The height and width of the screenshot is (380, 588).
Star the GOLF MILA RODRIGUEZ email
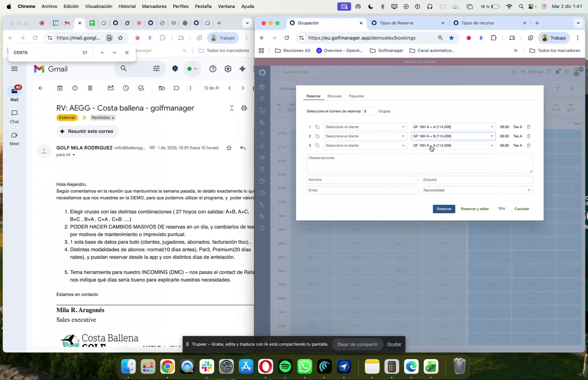coord(229,148)
